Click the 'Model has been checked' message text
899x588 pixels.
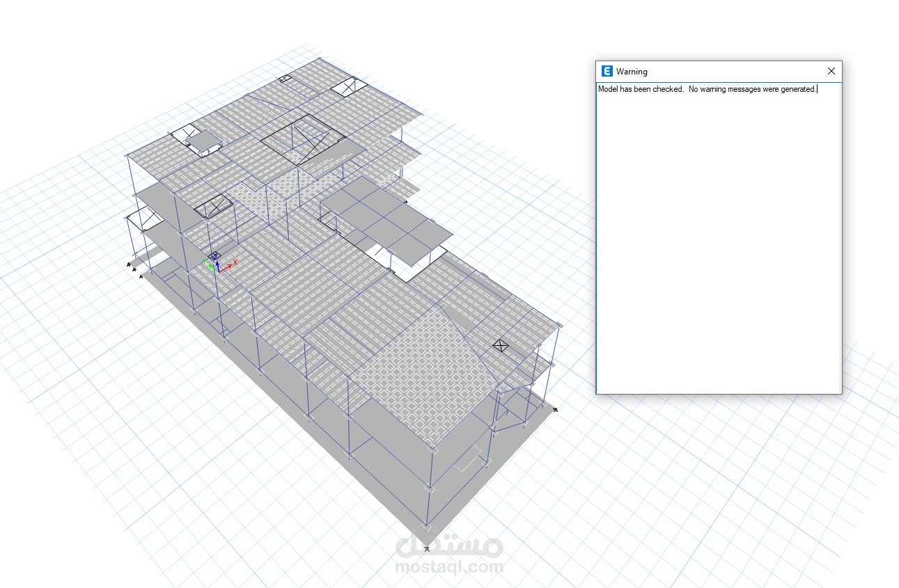(707, 89)
